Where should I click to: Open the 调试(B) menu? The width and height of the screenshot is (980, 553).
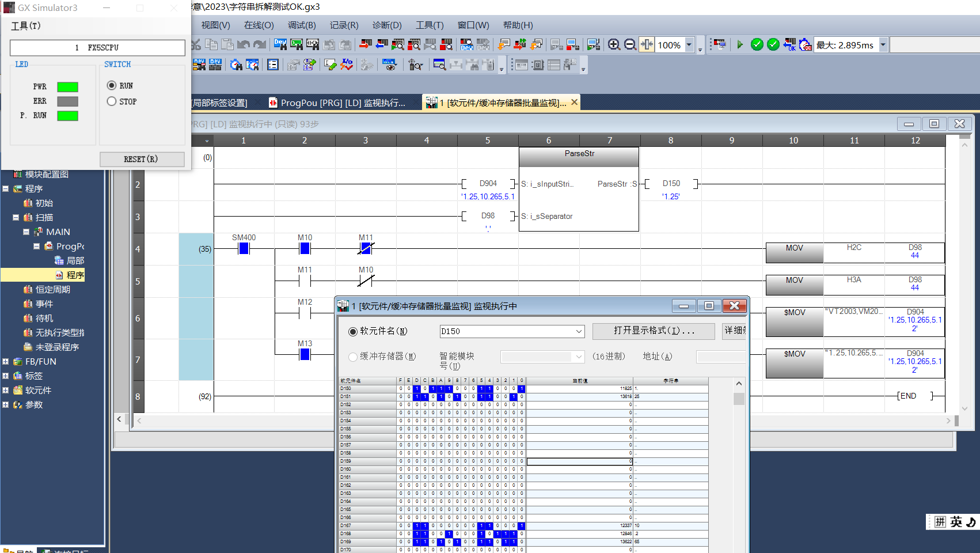(301, 25)
